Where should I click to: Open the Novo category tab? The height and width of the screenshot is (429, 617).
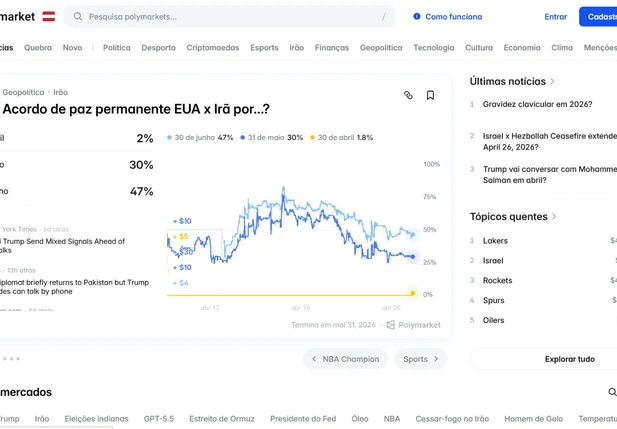(72, 48)
